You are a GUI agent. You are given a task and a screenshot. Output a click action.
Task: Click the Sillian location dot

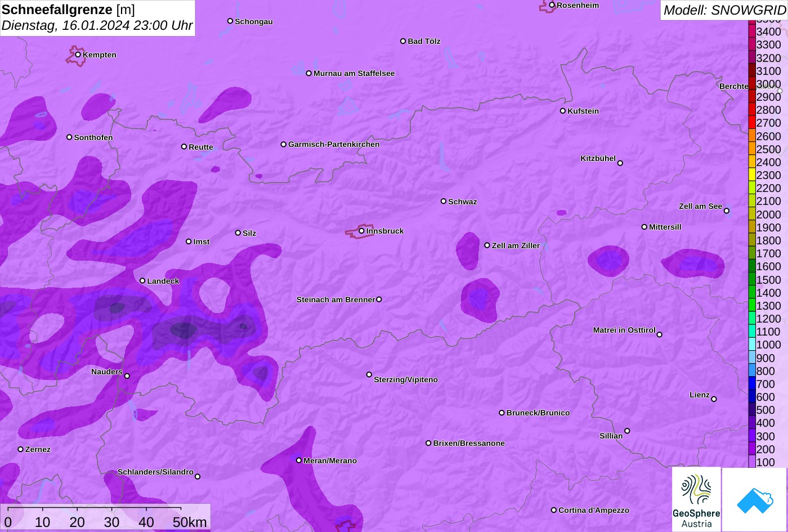click(627, 431)
